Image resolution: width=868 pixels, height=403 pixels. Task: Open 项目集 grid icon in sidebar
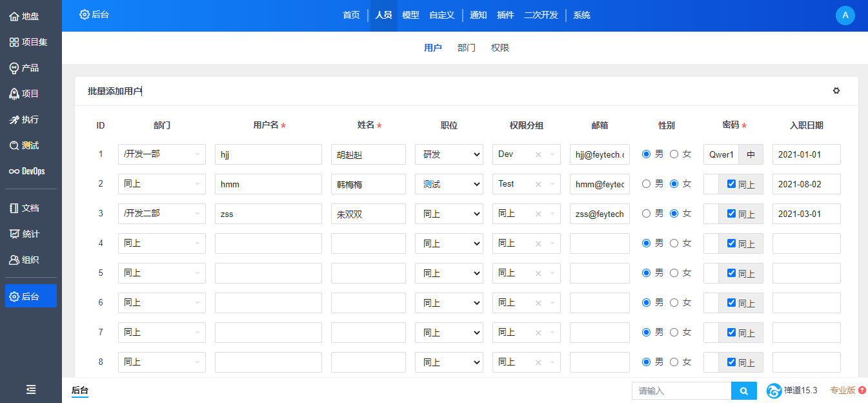point(14,42)
